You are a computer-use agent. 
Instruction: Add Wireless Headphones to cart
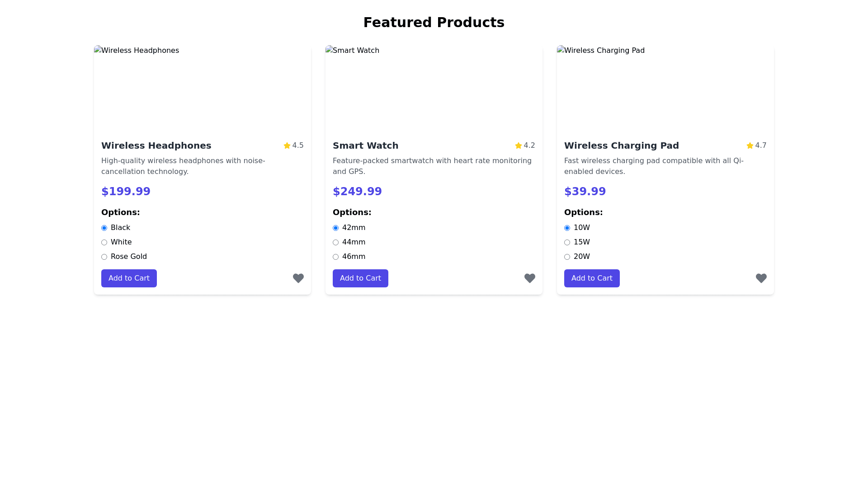[x=129, y=278]
